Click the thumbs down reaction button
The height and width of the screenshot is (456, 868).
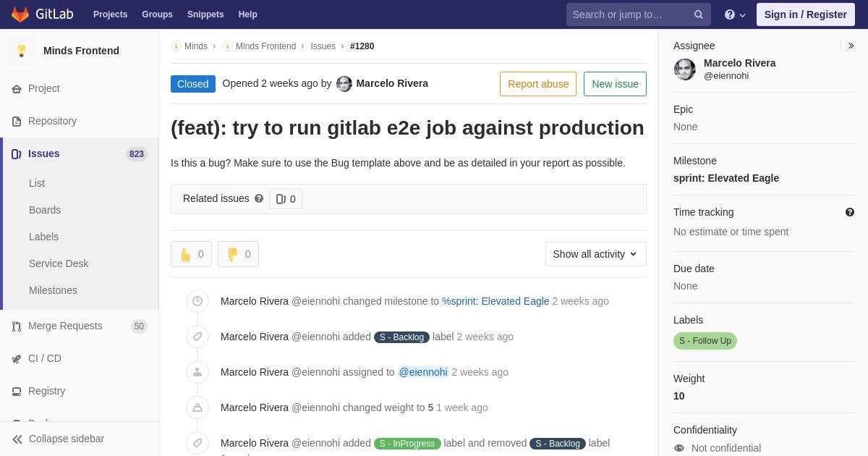(238, 254)
